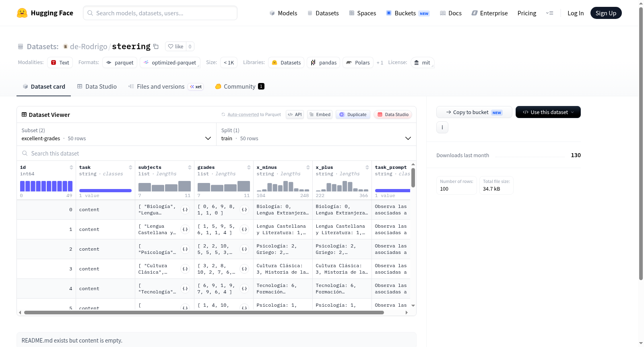Click the Sign Up button
644x347 pixels.
[x=606, y=13]
